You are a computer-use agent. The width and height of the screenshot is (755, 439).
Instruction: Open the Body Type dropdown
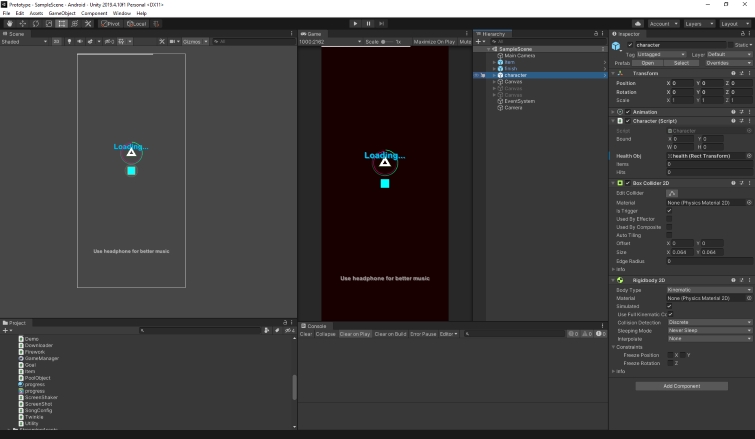(x=709, y=290)
